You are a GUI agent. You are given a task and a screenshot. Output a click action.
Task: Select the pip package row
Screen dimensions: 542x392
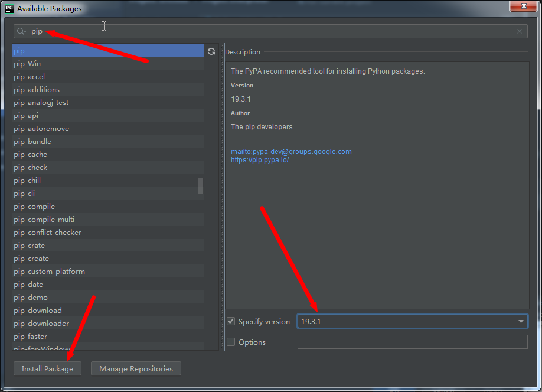pos(108,50)
